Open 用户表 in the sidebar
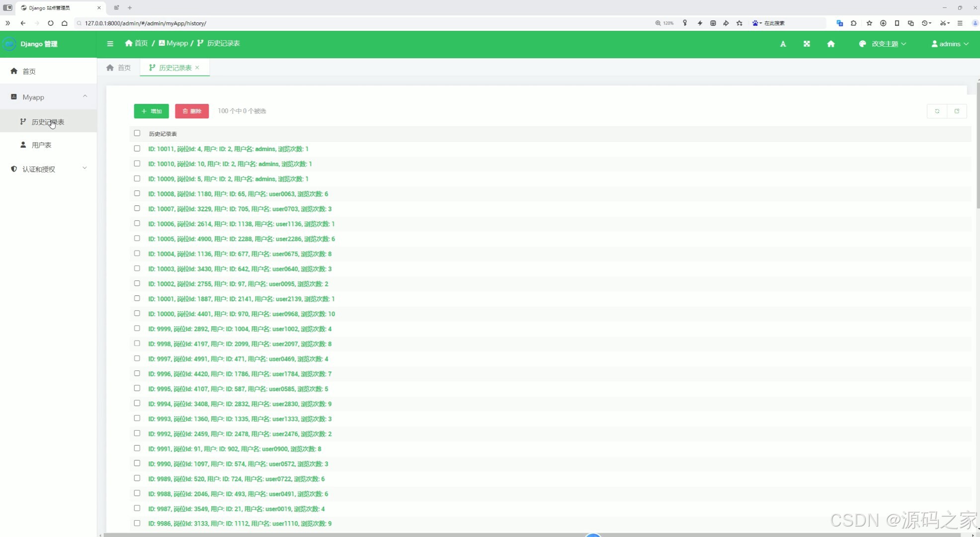This screenshot has width=980, height=537. pyautogui.click(x=41, y=145)
